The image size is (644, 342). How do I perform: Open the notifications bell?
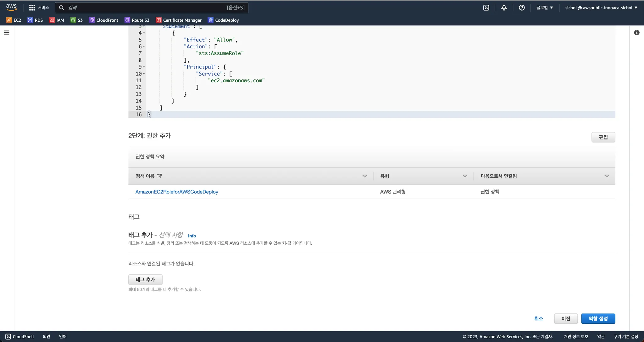(x=504, y=8)
